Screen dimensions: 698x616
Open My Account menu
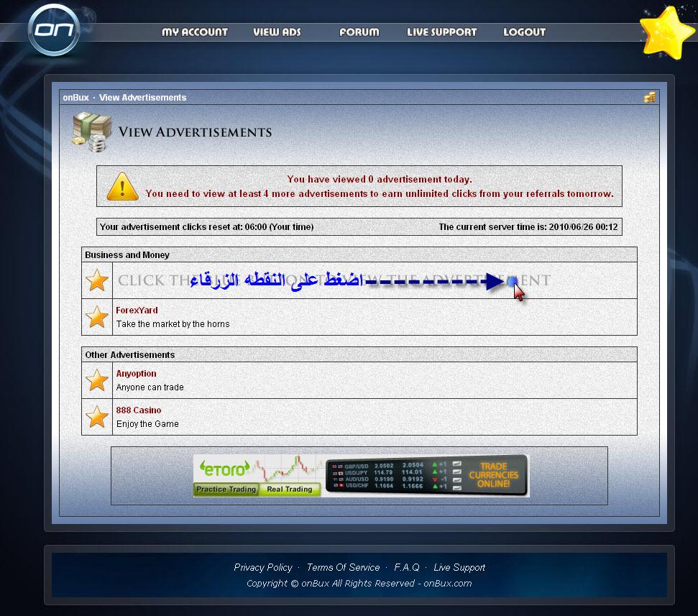click(x=195, y=32)
